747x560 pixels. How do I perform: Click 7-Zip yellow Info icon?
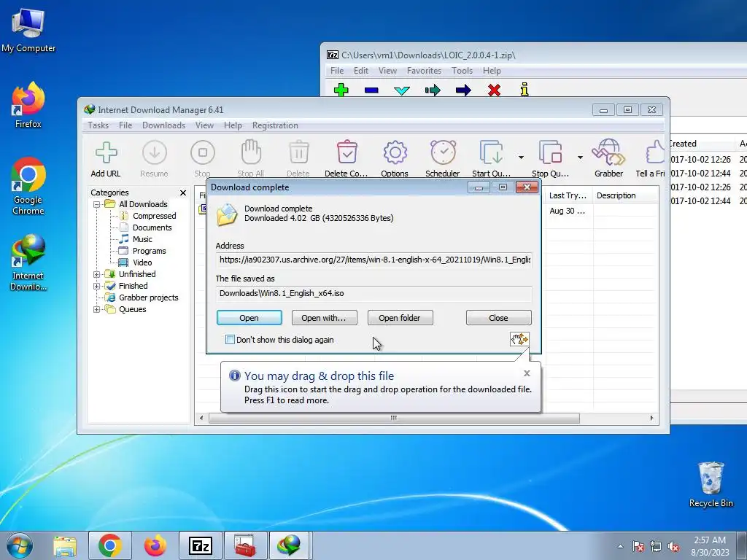point(525,90)
